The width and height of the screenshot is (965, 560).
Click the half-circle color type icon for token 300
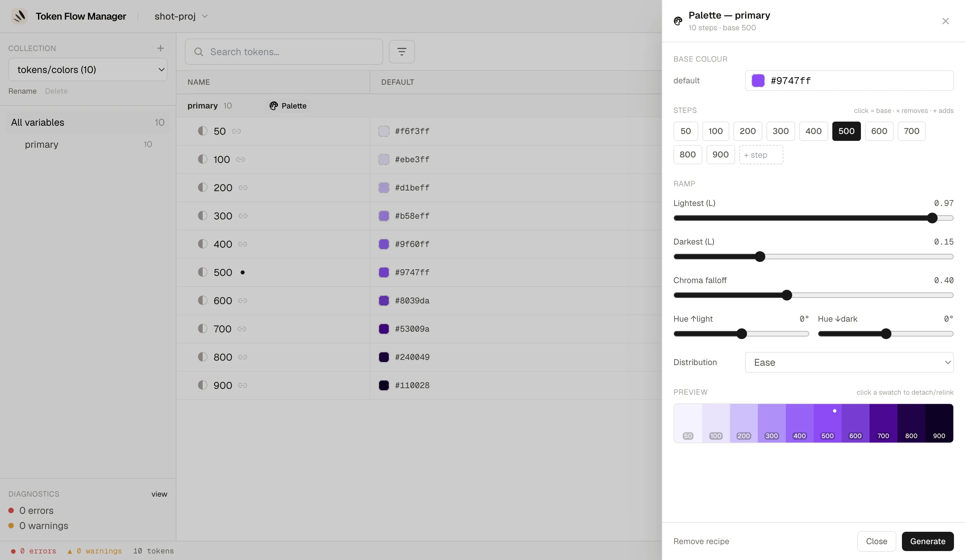click(203, 216)
